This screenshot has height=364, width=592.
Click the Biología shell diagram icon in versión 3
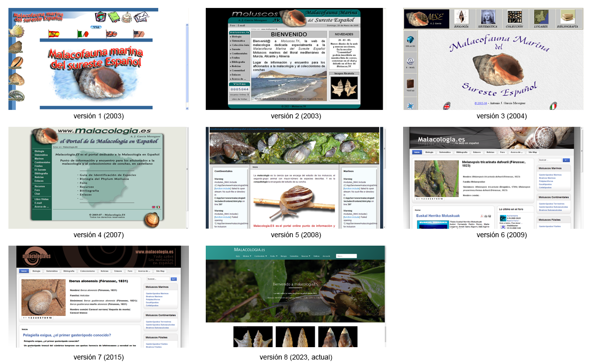coord(461,17)
